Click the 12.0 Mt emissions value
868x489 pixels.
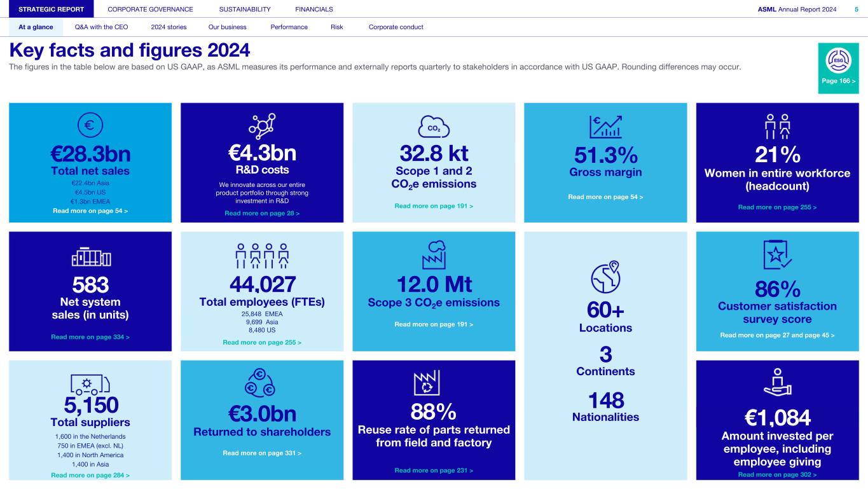click(434, 284)
